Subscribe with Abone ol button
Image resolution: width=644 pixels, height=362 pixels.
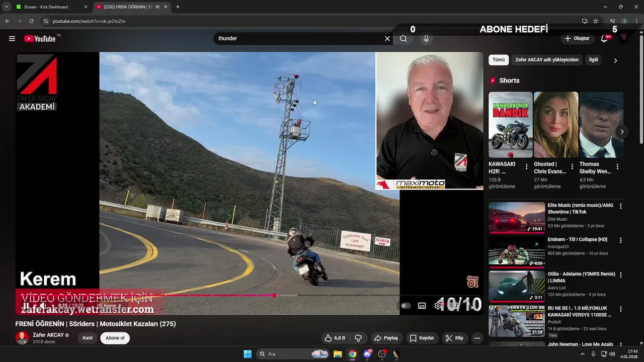tap(115, 338)
